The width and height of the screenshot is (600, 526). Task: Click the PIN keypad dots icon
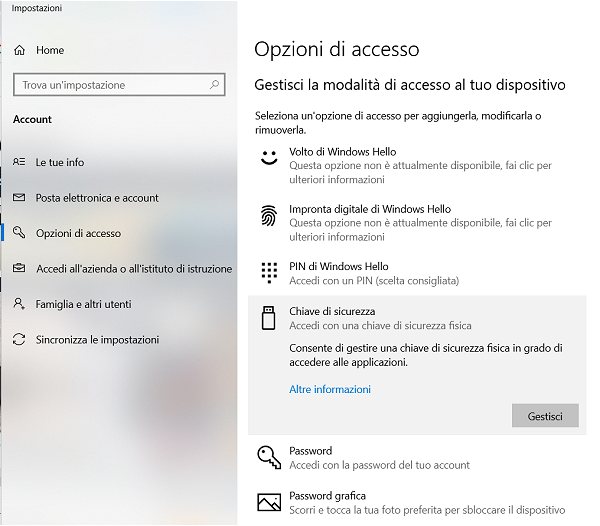tap(267, 272)
